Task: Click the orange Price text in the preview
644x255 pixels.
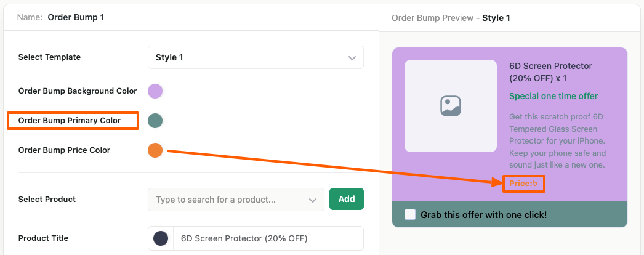Action: [x=523, y=183]
